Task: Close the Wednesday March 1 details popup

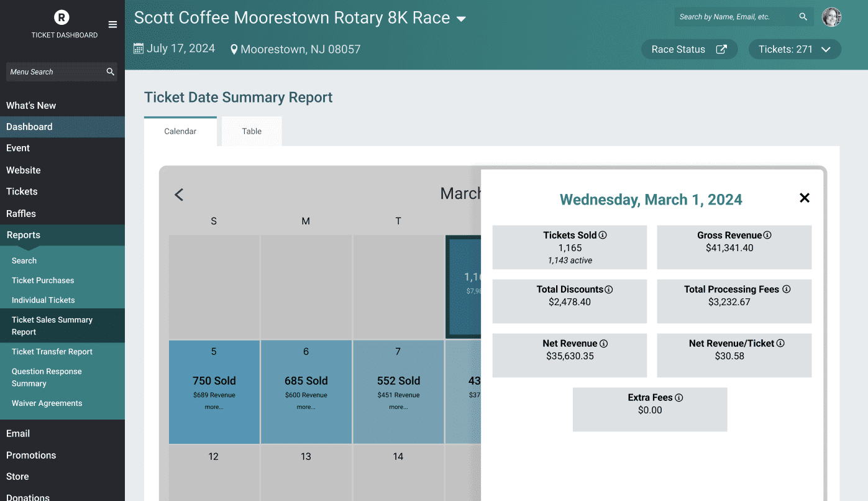Action: 805,198
